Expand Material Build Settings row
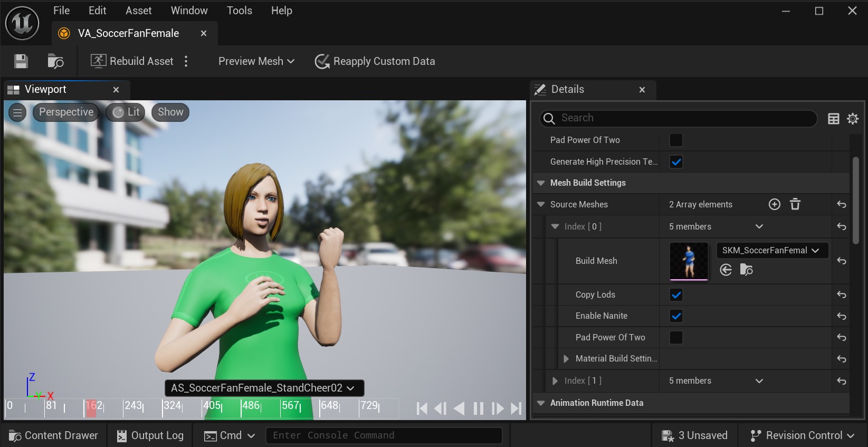The width and height of the screenshot is (868, 447). (x=566, y=358)
